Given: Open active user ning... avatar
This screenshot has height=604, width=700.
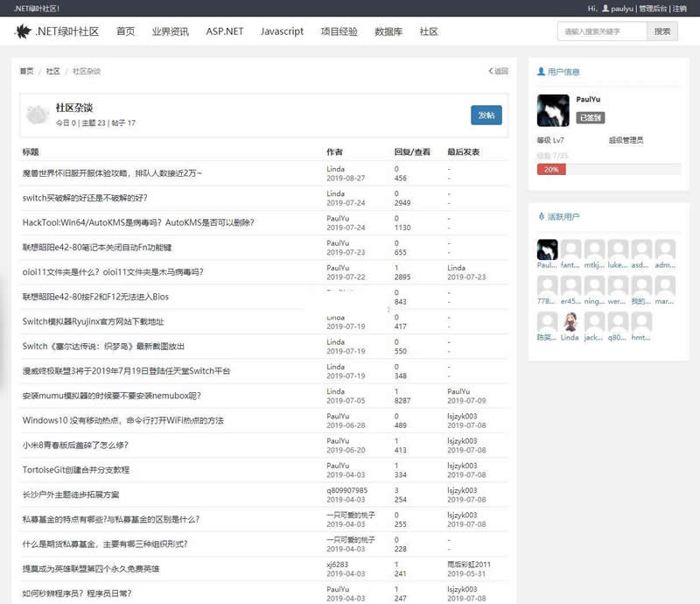Looking at the screenshot, I should click(594, 285).
